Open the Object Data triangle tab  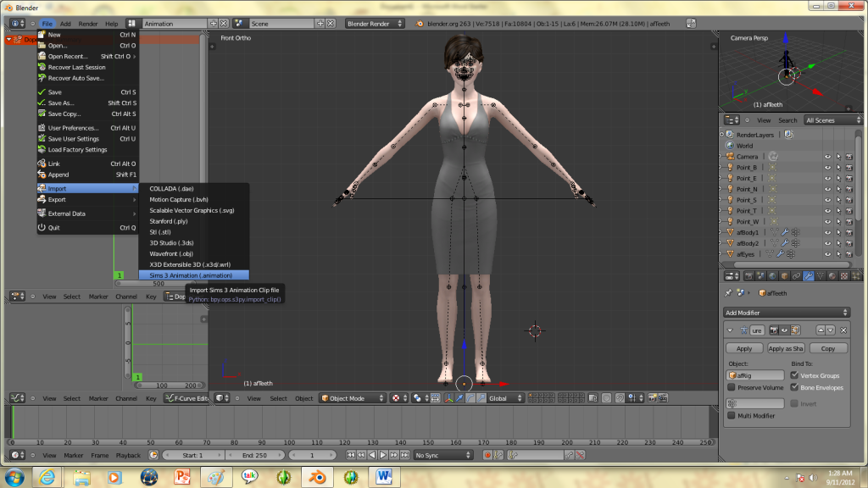tap(821, 276)
